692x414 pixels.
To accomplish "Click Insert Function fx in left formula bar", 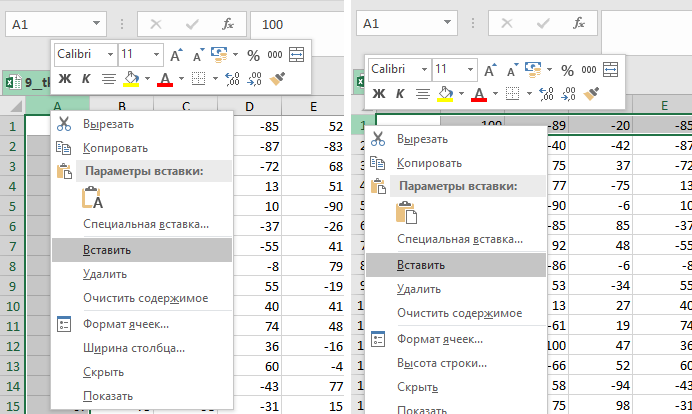I will coord(227,23).
